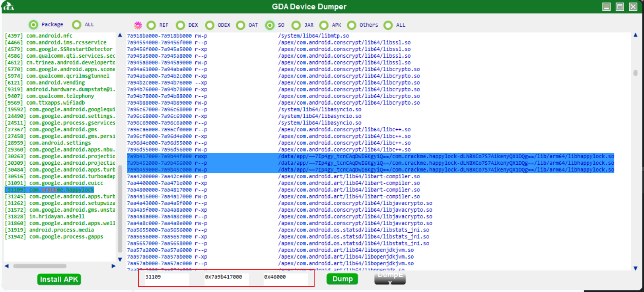Screen dimensions: 644x292
Task: Click the GDA logo icon
Action: coord(9,7)
